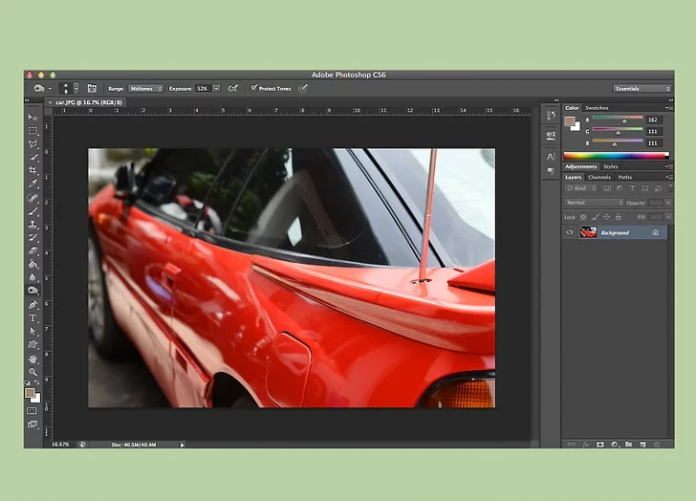The image size is (696, 501).
Task: Open the Normal blend mode dropdown
Action: [592, 202]
